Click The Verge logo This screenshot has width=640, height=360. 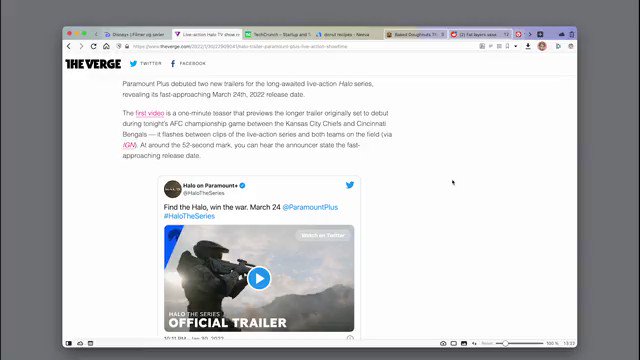[93, 64]
